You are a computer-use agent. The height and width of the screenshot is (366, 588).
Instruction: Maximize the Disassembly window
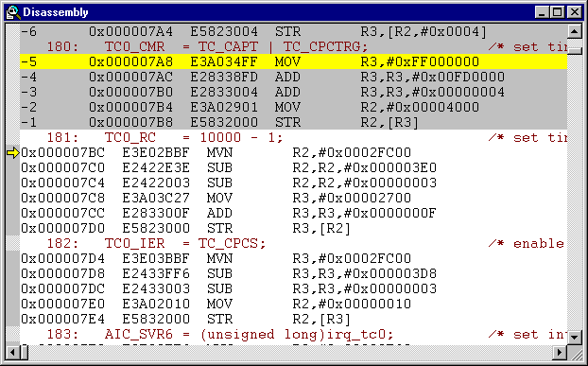pos(558,12)
